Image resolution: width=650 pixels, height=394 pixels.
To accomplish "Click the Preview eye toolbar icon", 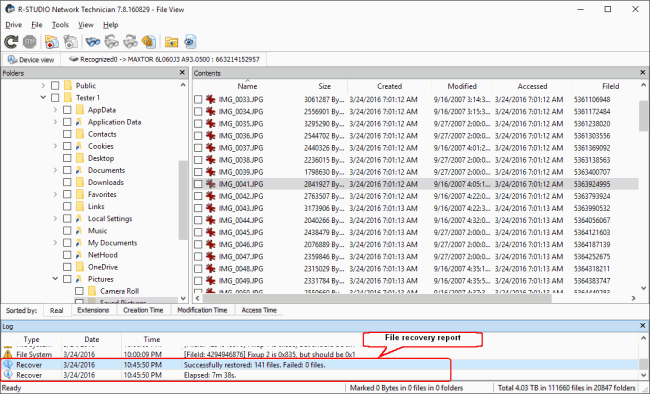I will coord(190,41).
